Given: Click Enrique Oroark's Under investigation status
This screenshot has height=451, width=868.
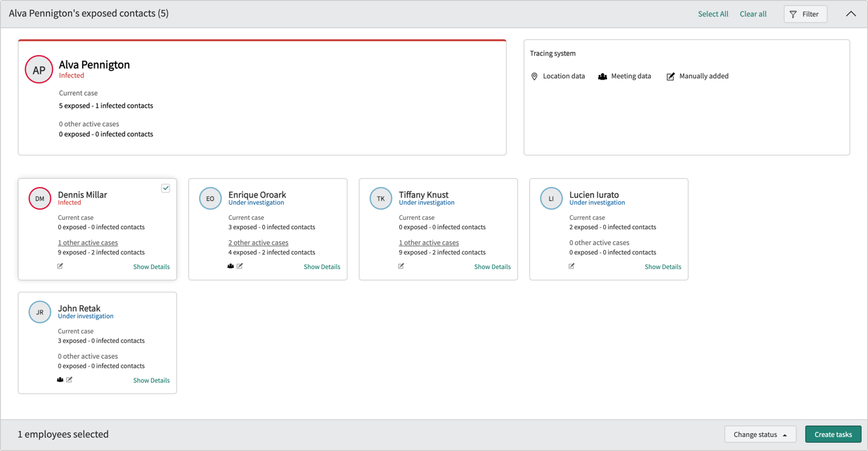Looking at the screenshot, I should pyautogui.click(x=256, y=203).
